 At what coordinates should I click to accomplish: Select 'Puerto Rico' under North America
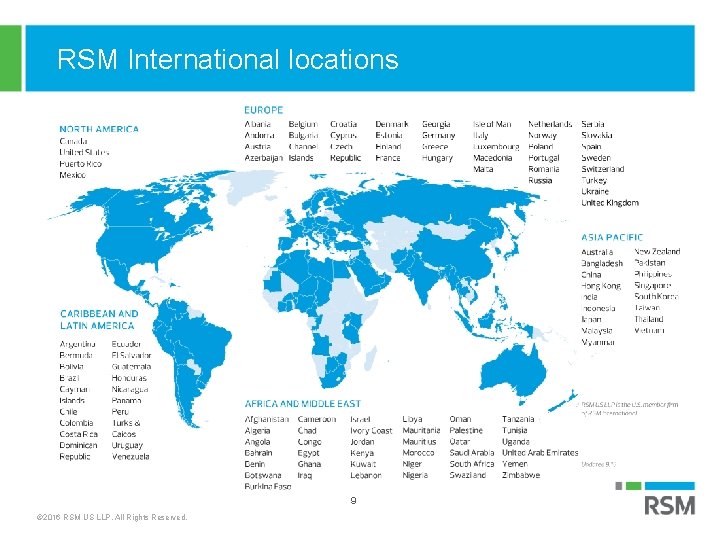[x=80, y=164]
